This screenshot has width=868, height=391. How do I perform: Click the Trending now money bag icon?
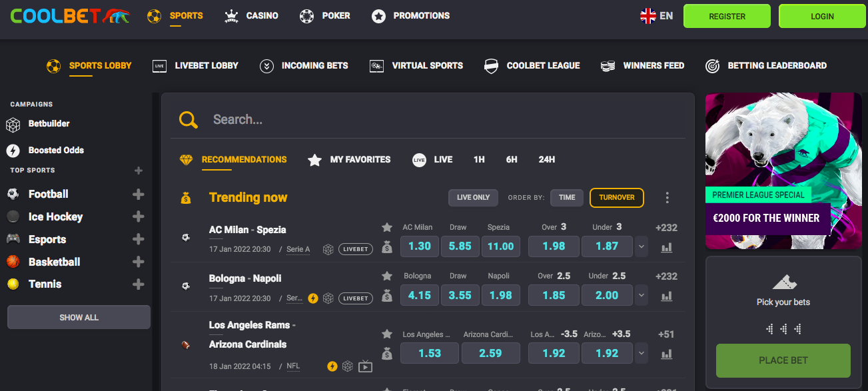(186, 198)
